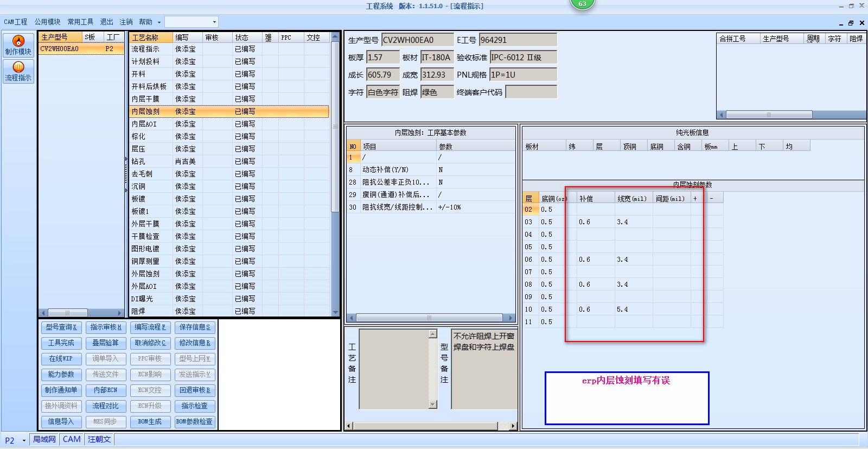This screenshot has width=868, height=449.
Task: Click the green 63 badge at top
Action: pyautogui.click(x=582, y=4)
